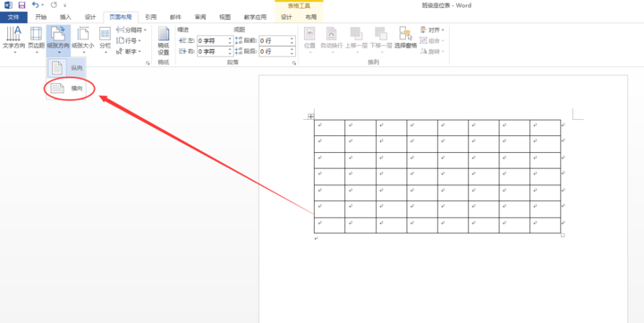Open the 纸张大小 paper size tool
Screen dimensions: 644x323
click(x=83, y=40)
